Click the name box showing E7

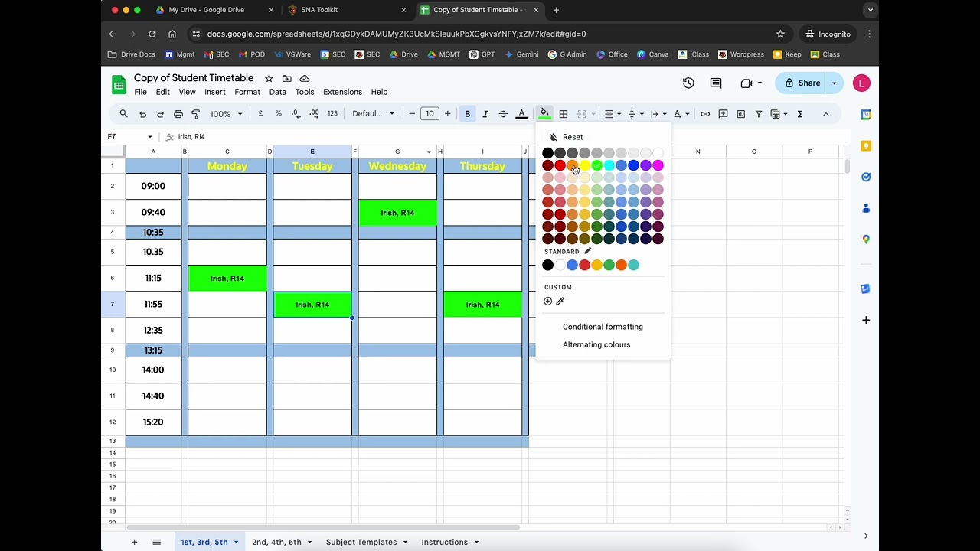[x=129, y=136]
